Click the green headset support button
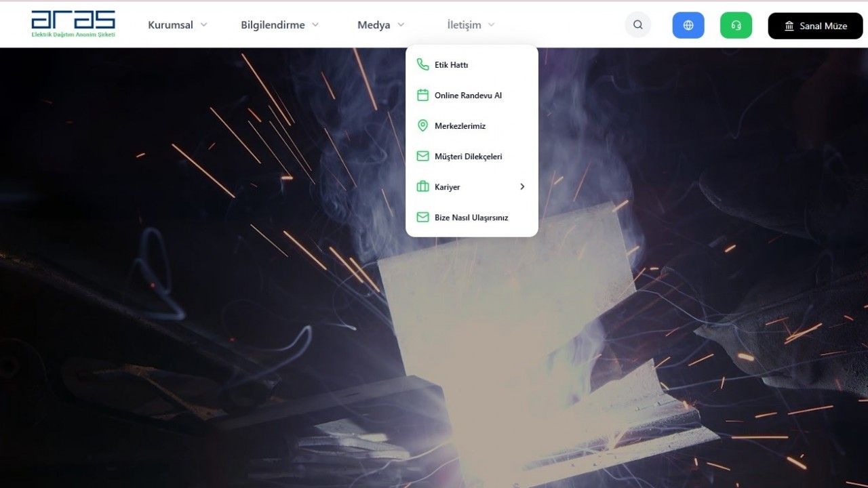The height and width of the screenshot is (488, 868). [736, 25]
